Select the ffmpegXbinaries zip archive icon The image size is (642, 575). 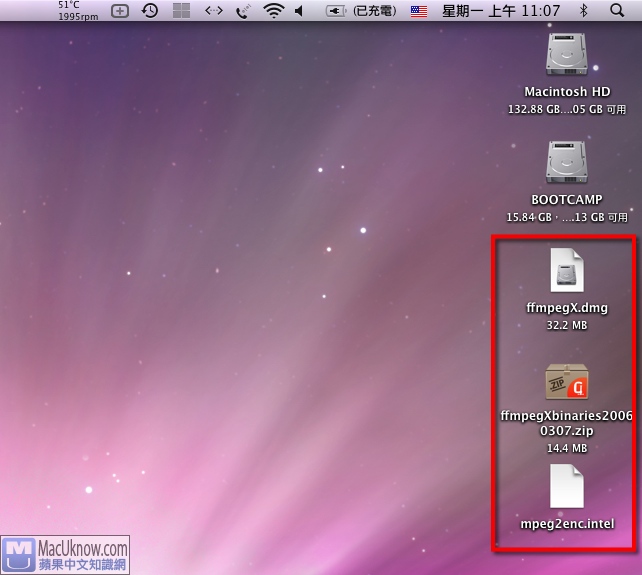[x=567, y=382]
